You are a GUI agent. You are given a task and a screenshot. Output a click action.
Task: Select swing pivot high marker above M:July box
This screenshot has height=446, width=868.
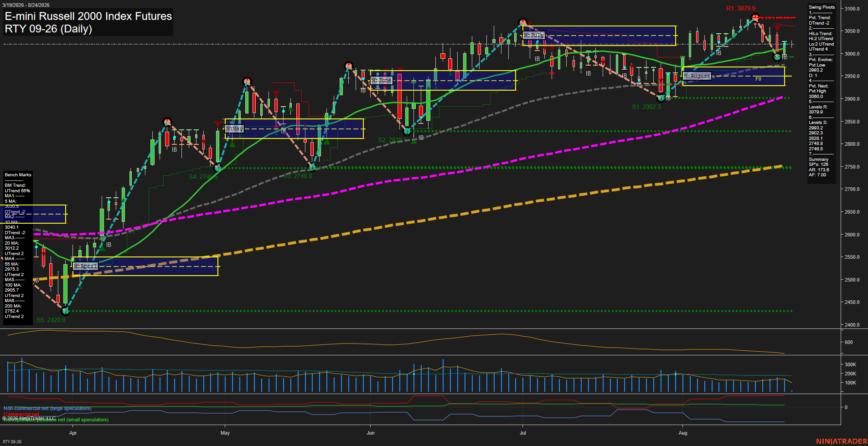(523, 22)
